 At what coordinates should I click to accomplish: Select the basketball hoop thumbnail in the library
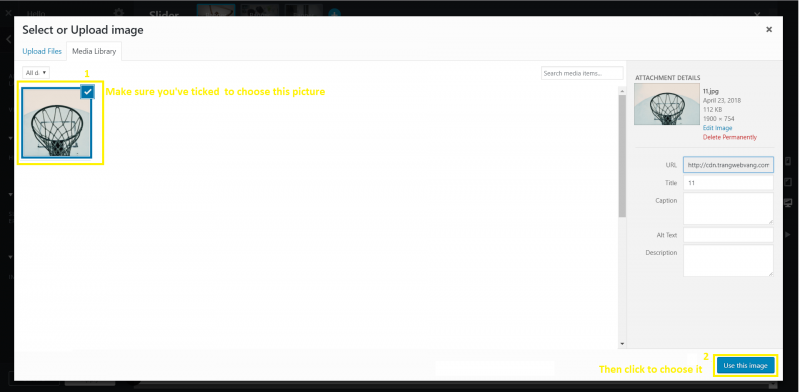pos(57,122)
